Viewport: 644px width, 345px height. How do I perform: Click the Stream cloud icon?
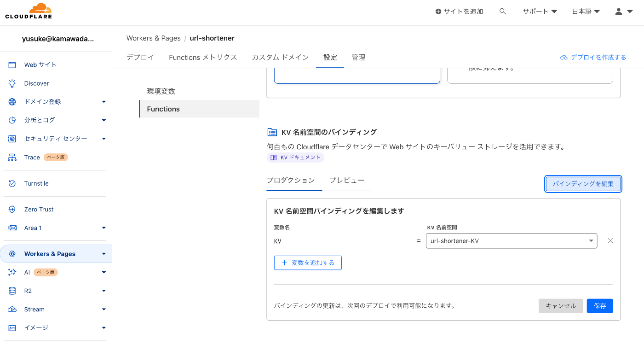(12, 310)
